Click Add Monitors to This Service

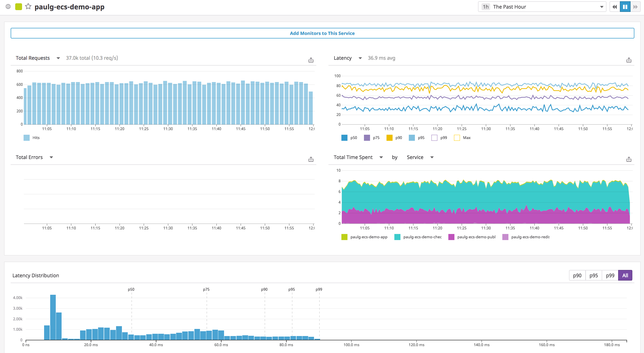[322, 33]
